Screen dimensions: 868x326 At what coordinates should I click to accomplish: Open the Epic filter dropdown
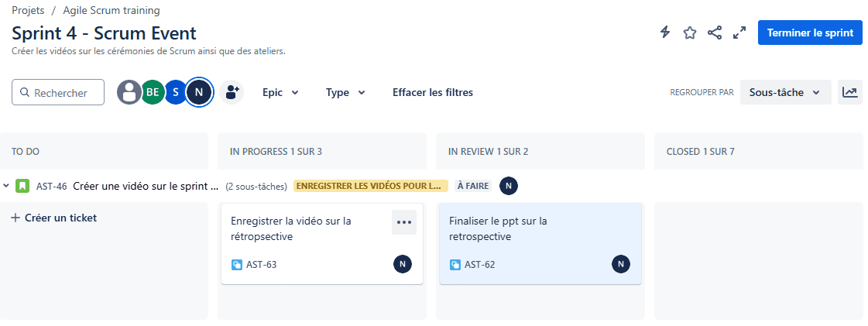coord(280,92)
